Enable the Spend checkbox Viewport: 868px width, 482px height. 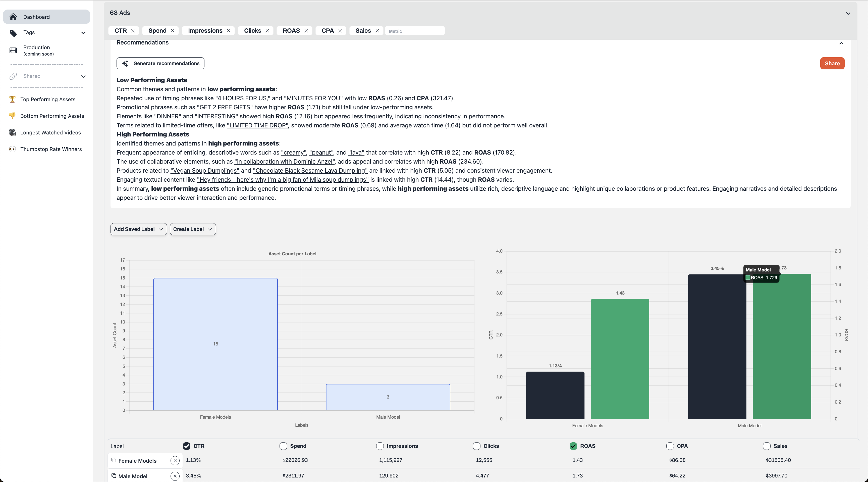283,446
